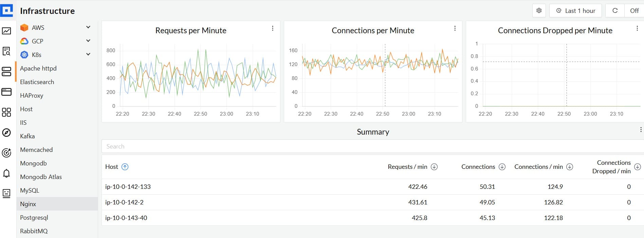
Task: Select Nginx in sidebar
Action: (57, 204)
